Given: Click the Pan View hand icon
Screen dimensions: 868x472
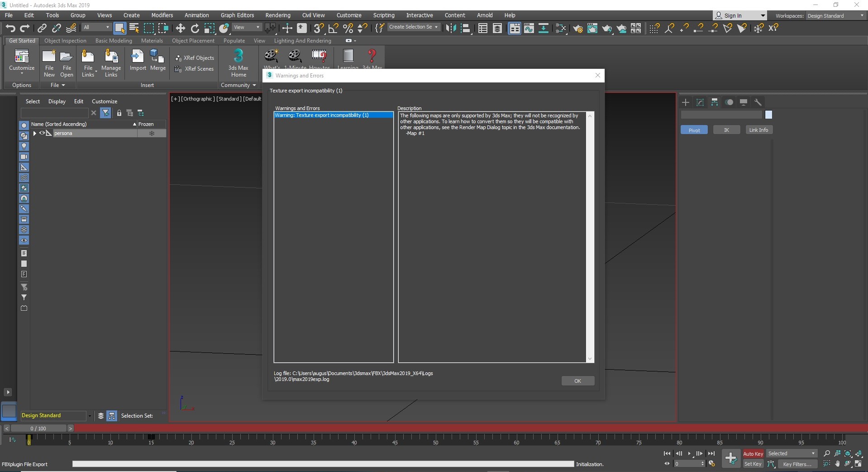Looking at the screenshot, I should [837, 464].
